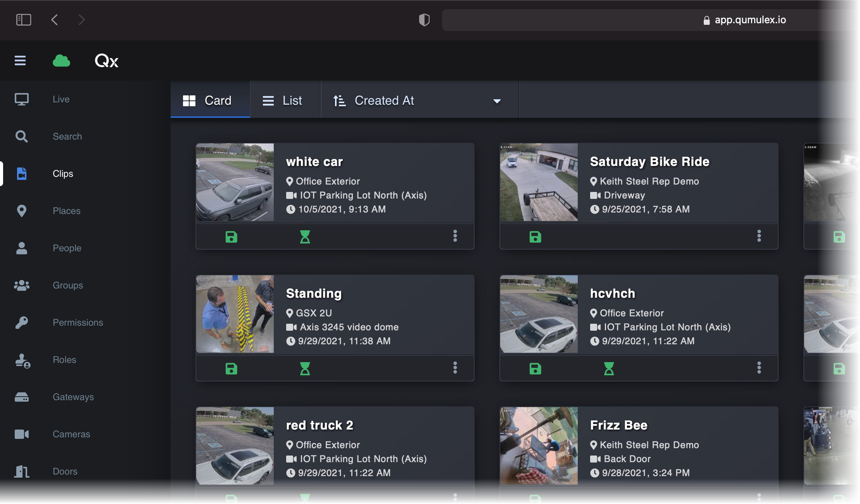
Task: Click the Places pin icon
Action: [22, 211]
